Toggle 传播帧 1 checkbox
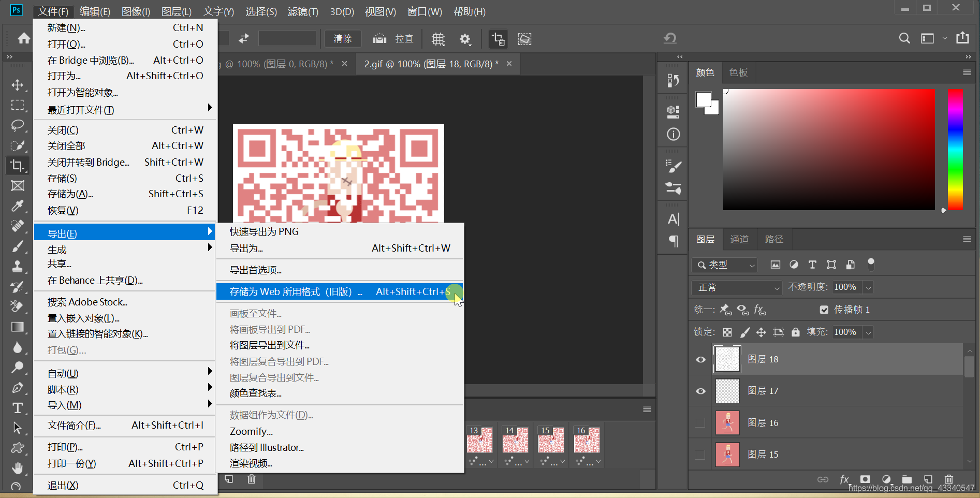 pyautogui.click(x=824, y=310)
